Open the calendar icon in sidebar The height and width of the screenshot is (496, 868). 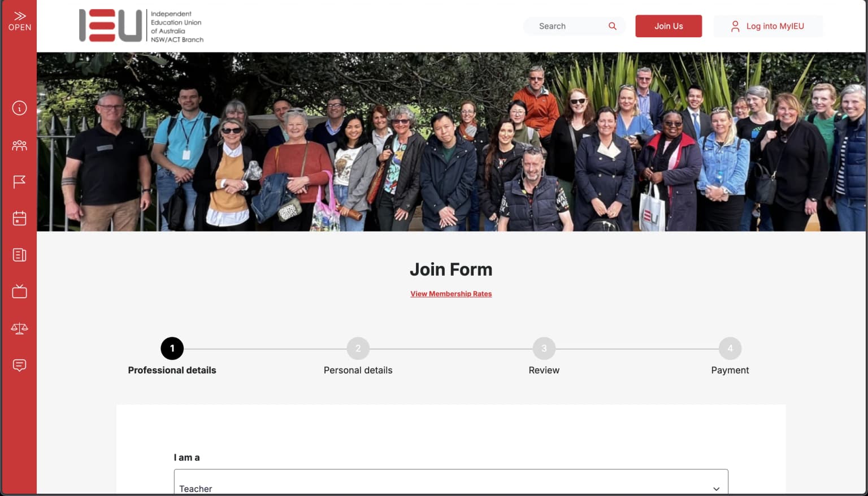coord(20,218)
